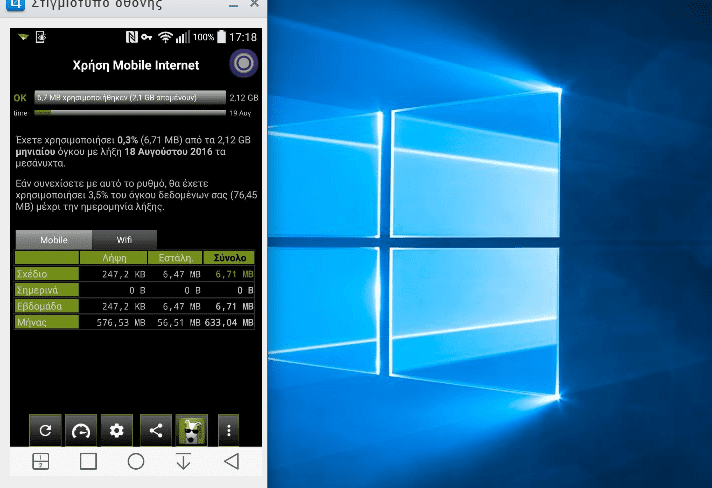
Task: Tap the signal strength bars icon
Action: 183,37
